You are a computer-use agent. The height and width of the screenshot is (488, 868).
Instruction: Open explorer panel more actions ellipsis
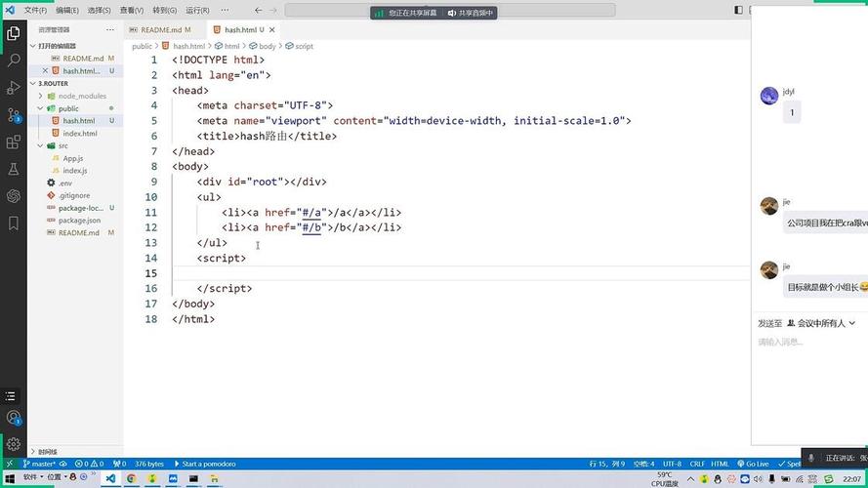coord(110,30)
